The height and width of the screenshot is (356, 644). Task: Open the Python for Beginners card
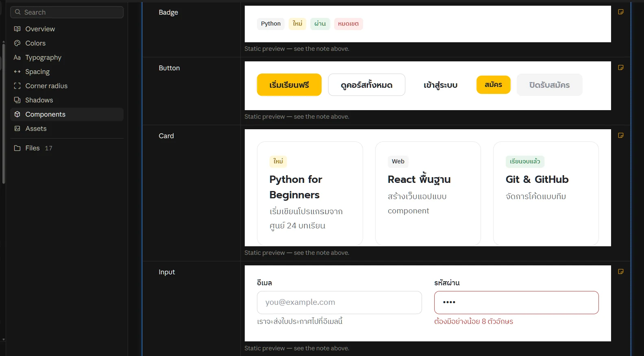tap(310, 193)
